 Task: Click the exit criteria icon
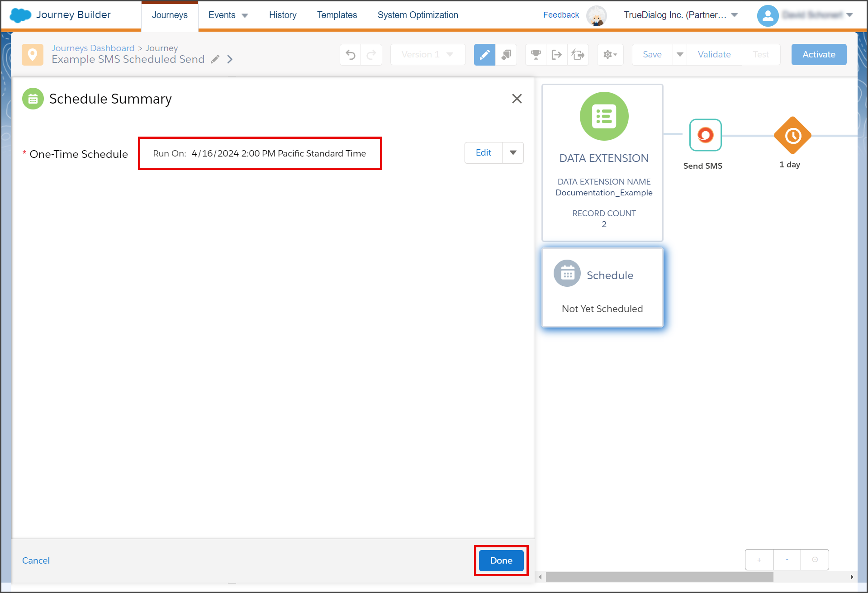click(x=557, y=55)
